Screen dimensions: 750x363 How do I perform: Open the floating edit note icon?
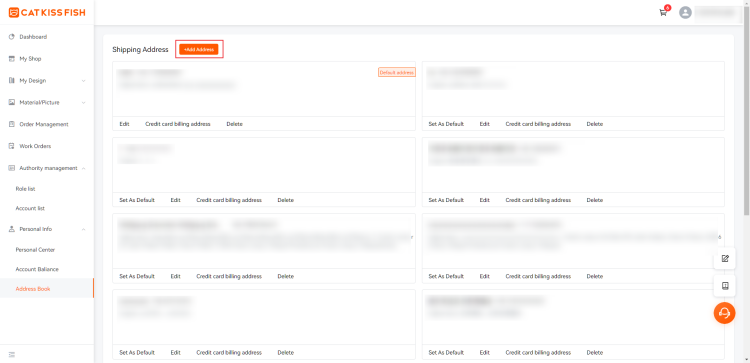tap(725, 259)
